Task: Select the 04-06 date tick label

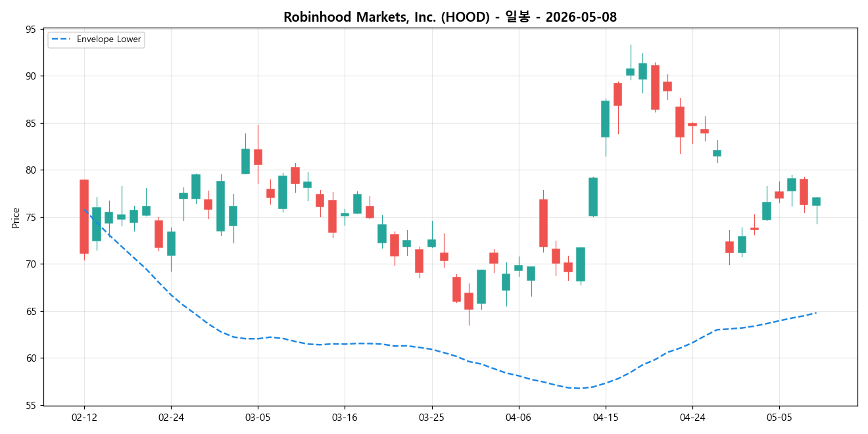Action: click(x=518, y=417)
